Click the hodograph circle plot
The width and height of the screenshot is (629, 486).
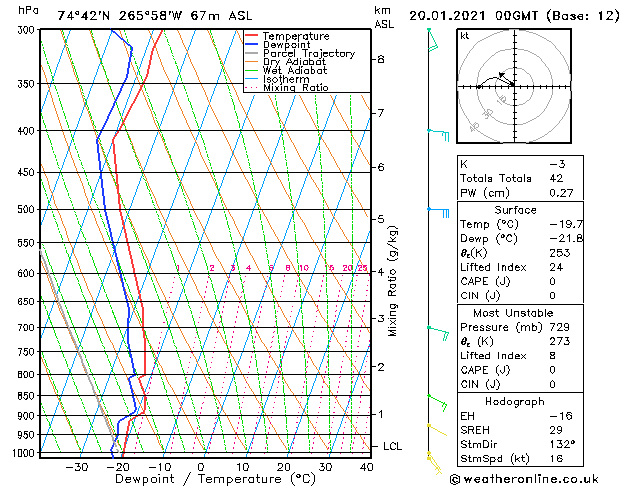click(x=513, y=86)
